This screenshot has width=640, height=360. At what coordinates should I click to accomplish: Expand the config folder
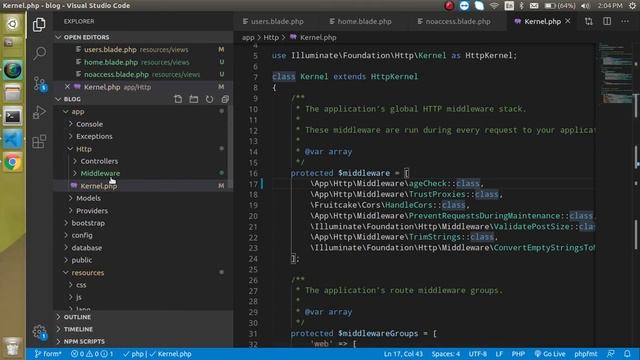click(82, 236)
